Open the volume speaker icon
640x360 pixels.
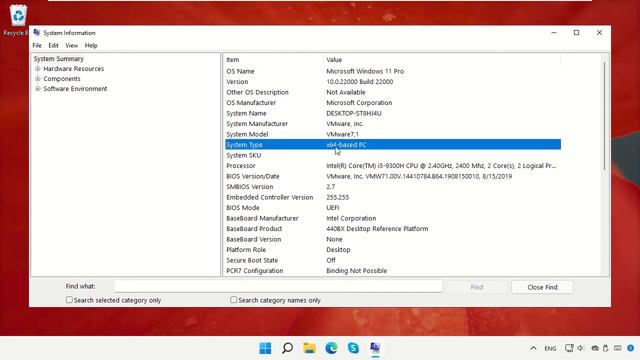coord(580,348)
